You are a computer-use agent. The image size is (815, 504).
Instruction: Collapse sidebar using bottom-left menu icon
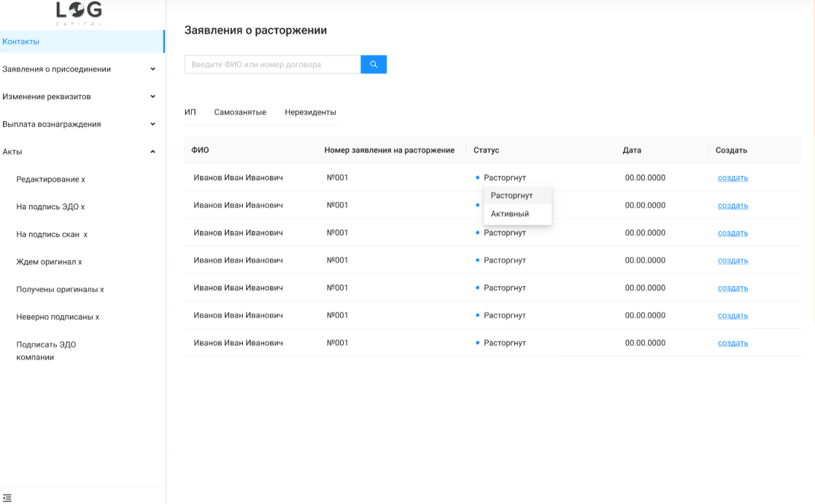tap(7, 497)
